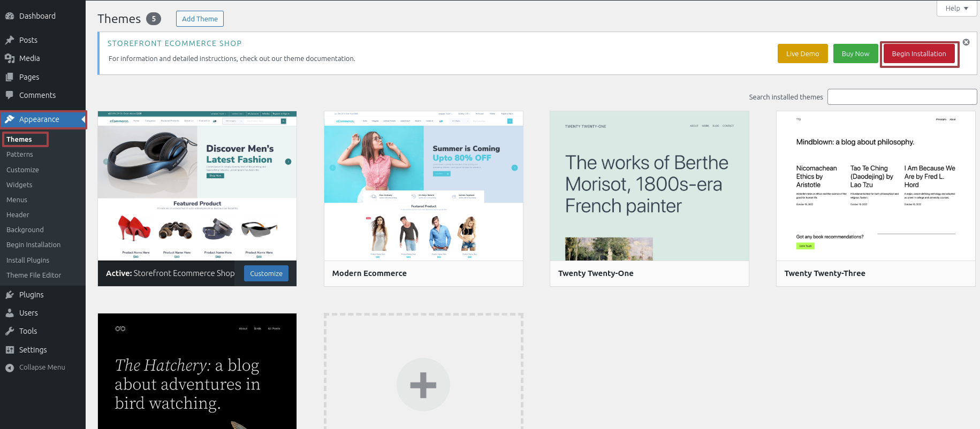Click the Appearance paintbrush icon
Image resolution: width=980 pixels, height=429 pixels.
pyautogui.click(x=10, y=119)
